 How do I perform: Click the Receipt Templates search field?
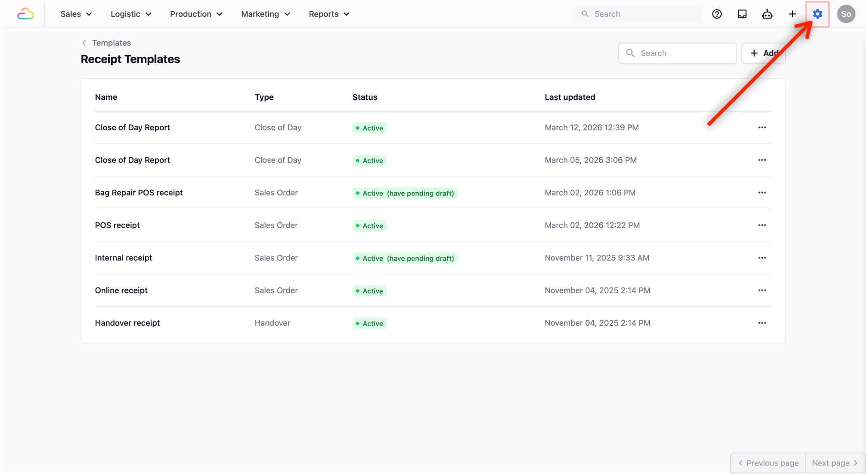(x=685, y=53)
